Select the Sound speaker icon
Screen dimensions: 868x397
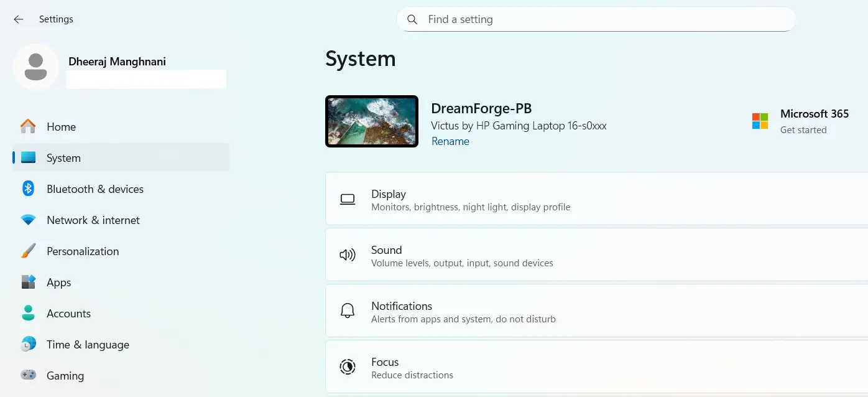point(348,255)
